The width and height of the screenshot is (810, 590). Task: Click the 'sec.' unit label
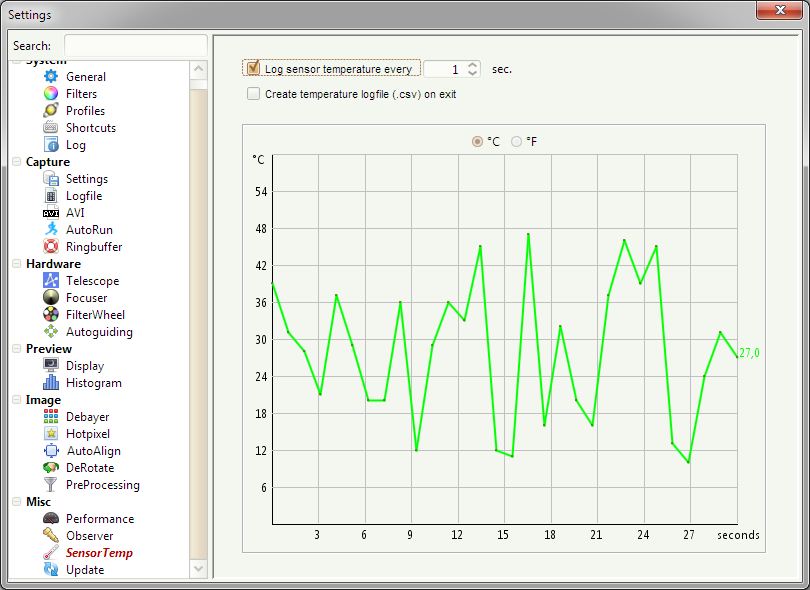(502, 69)
